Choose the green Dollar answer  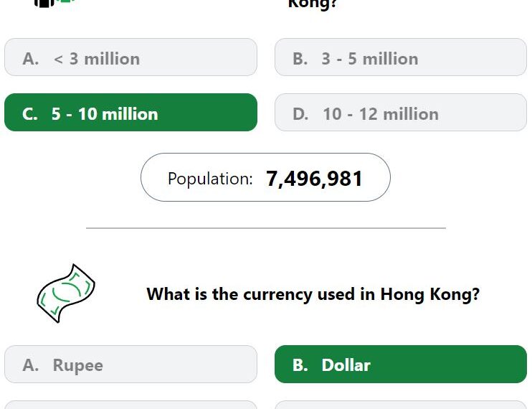(x=400, y=365)
